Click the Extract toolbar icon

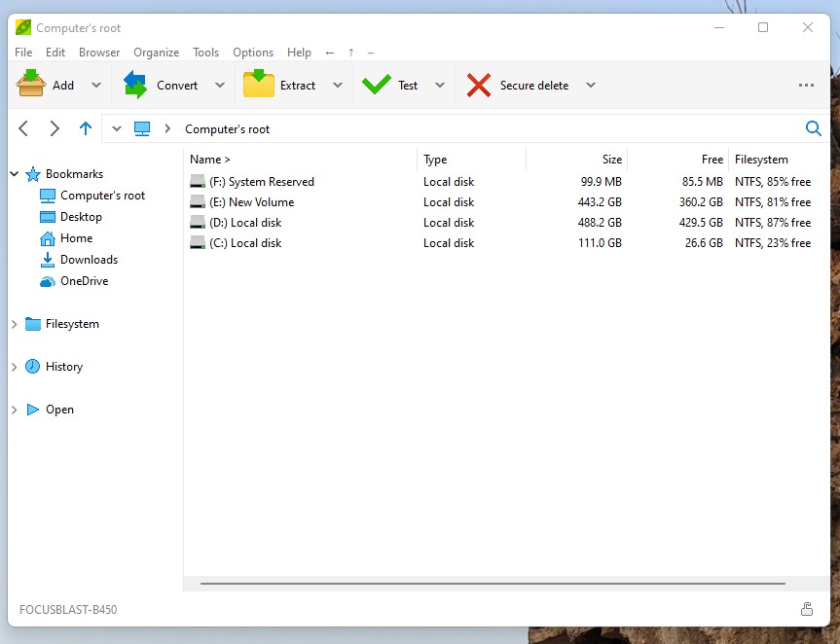point(259,85)
